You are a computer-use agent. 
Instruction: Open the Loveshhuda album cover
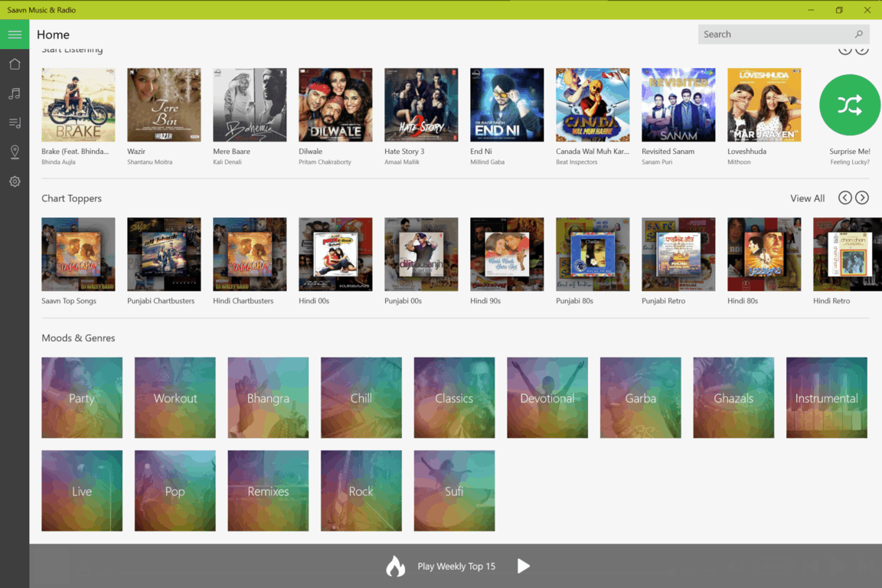pyautogui.click(x=764, y=105)
